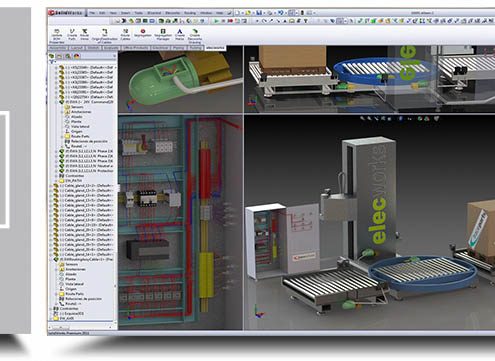Expand the 24V Command route node
This screenshot has width=495, height=361.
[x=56, y=102]
